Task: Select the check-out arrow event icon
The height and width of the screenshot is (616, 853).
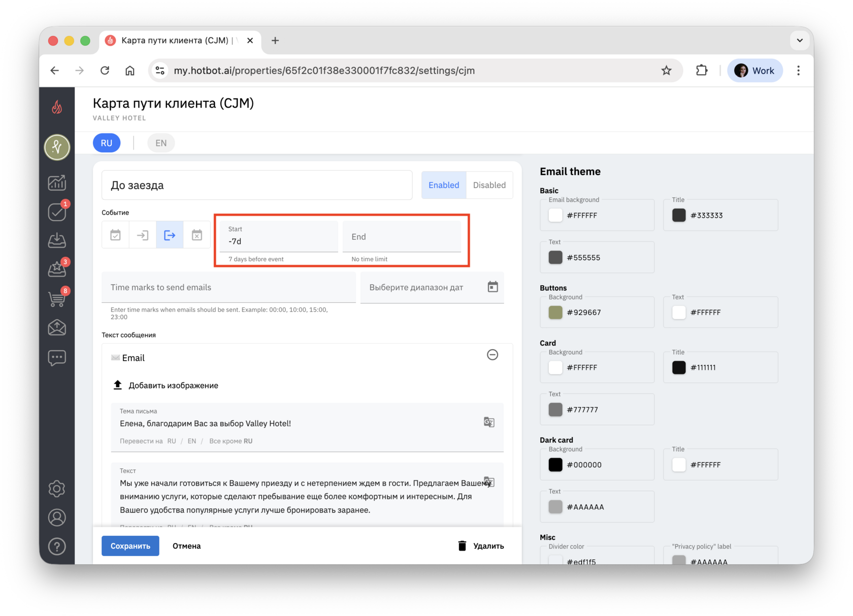Action: tap(170, 235)
